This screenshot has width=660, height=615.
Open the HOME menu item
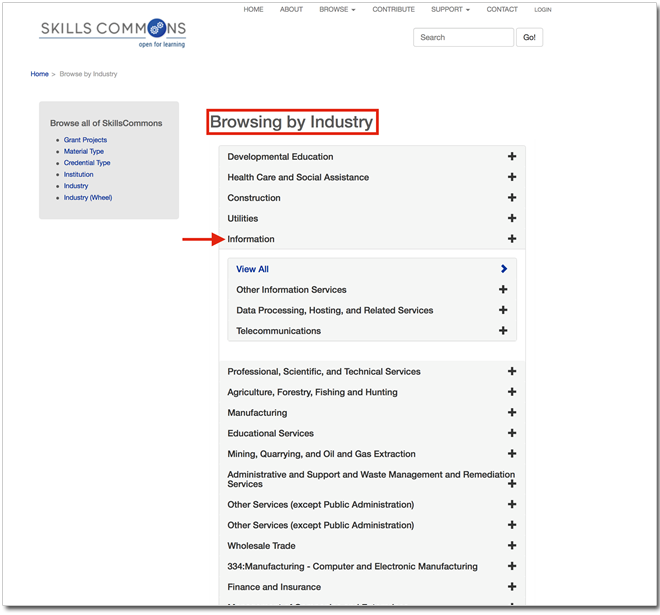click(x=253, y=9)
